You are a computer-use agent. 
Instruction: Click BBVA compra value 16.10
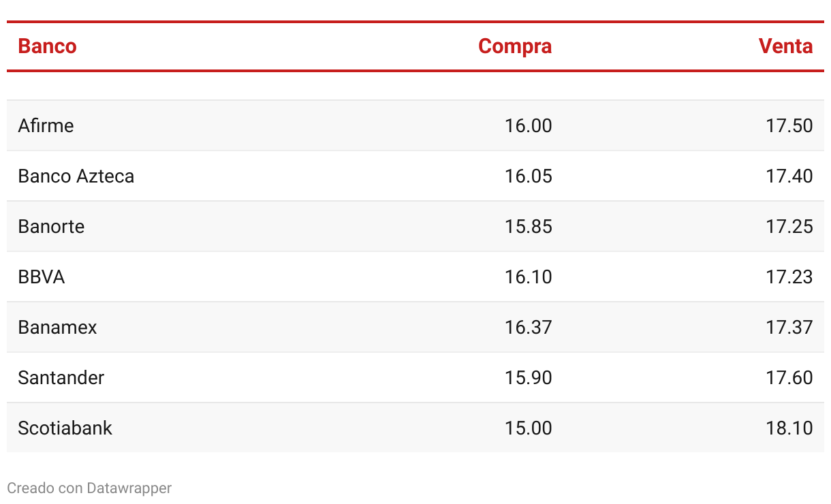(529, 277)
